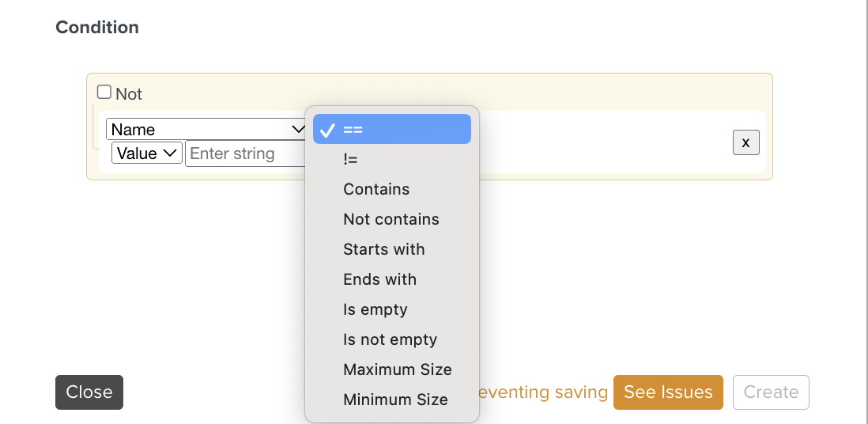Select Is not empty operator

point(391,339)
